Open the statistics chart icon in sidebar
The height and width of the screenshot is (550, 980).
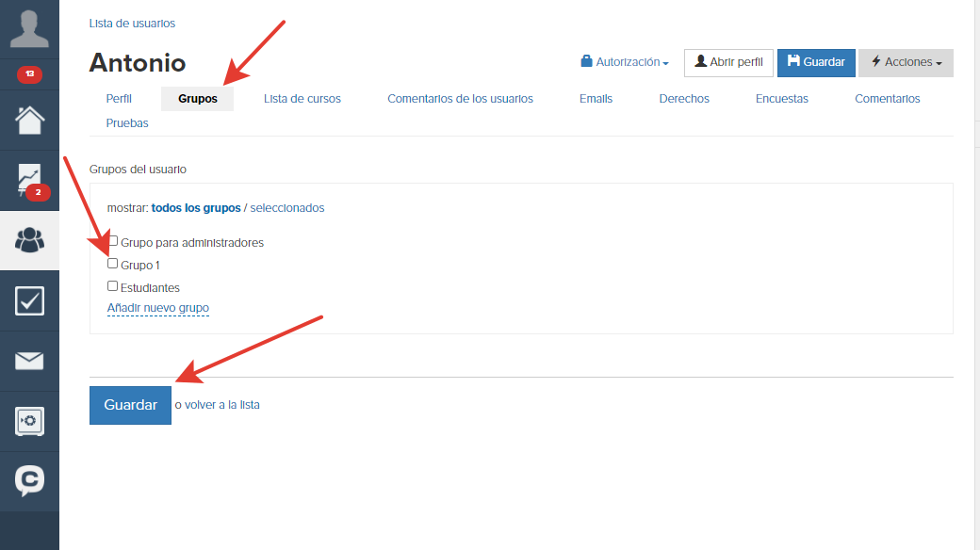(29, 180)
